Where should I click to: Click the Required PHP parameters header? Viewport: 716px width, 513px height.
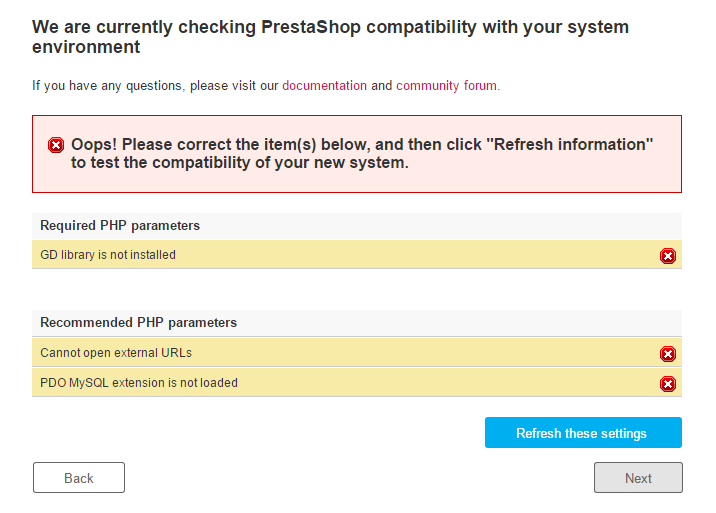120,226
